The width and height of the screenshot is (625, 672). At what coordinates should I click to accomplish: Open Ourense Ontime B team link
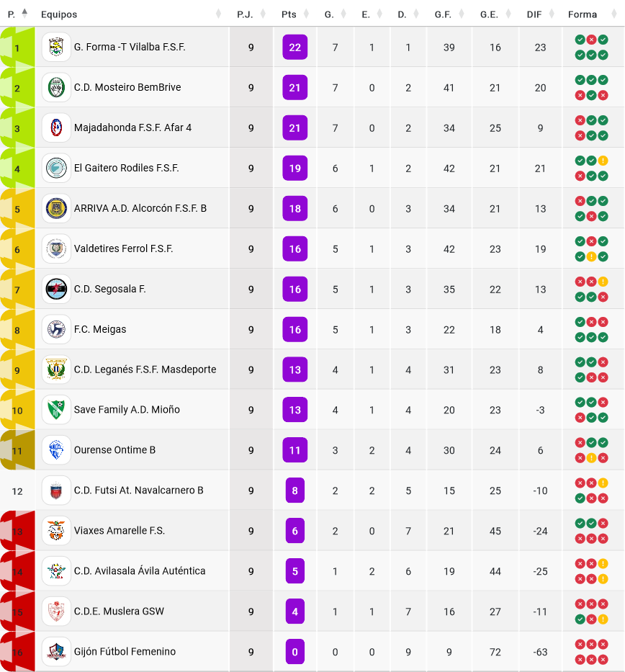[114, 450]
